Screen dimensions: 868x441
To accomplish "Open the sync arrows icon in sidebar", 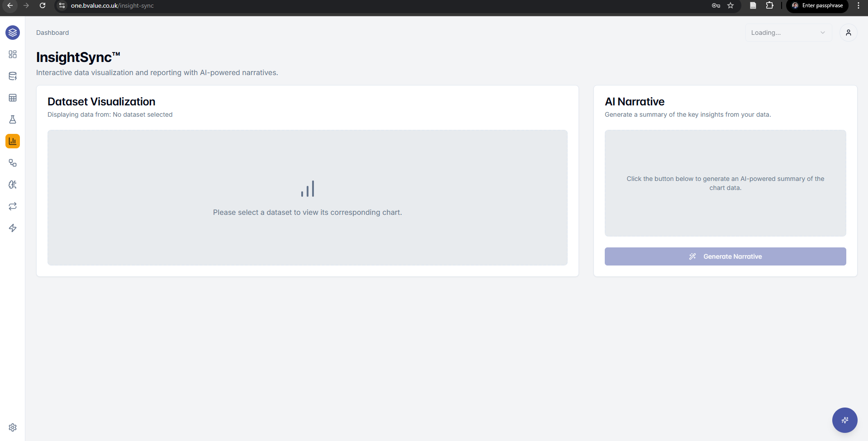I will tap(13, 206).
